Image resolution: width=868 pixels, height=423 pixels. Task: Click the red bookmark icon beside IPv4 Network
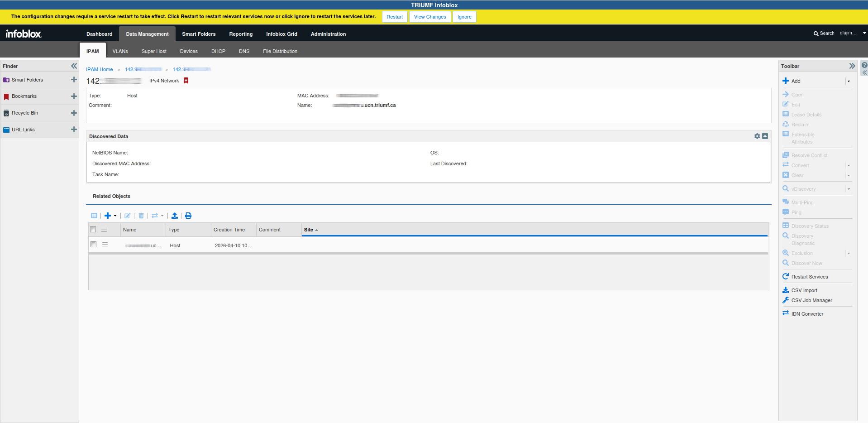186,81
